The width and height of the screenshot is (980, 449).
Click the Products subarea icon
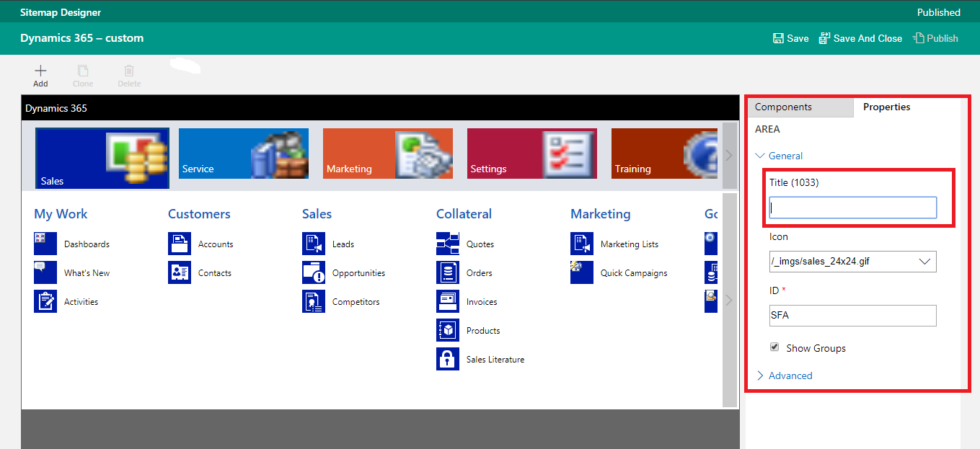[448, 330]
